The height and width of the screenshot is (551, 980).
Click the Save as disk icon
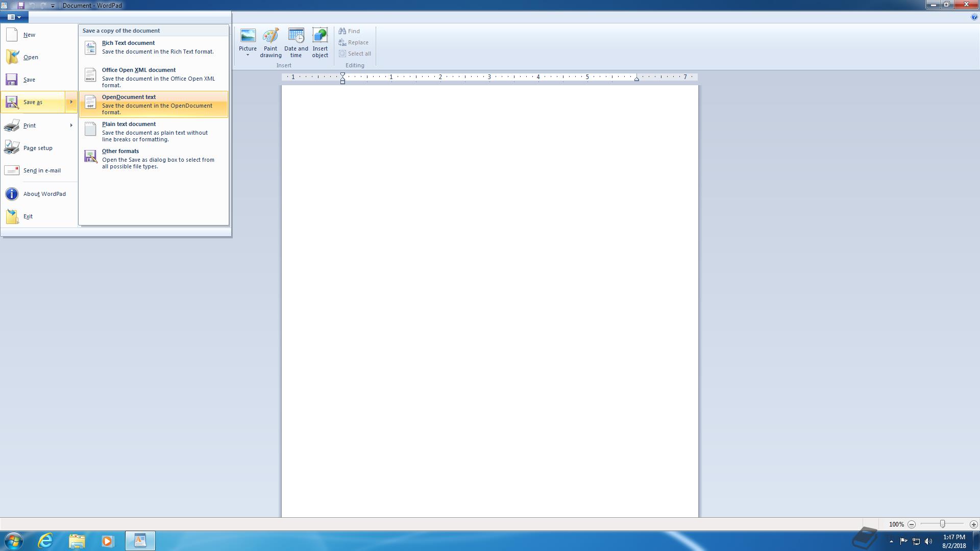pyautogui.click(x=12, y=102)
